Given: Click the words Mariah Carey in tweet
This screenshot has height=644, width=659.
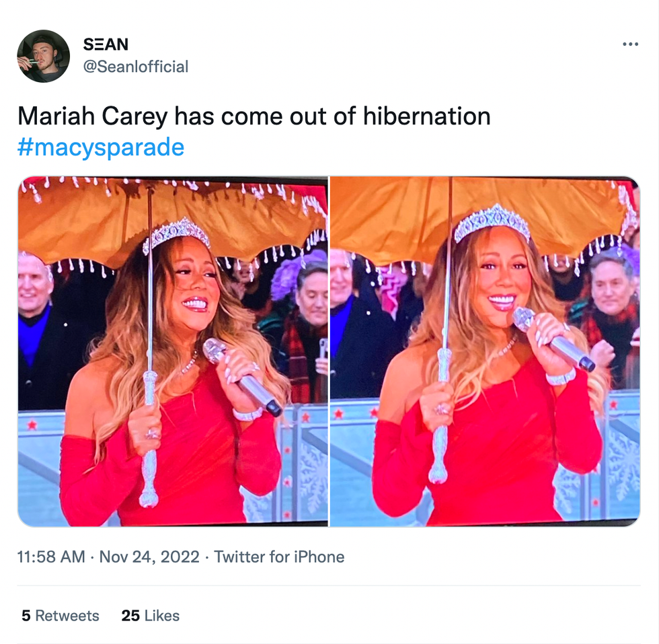Looking at the screenshot, I should click(93, 116).
